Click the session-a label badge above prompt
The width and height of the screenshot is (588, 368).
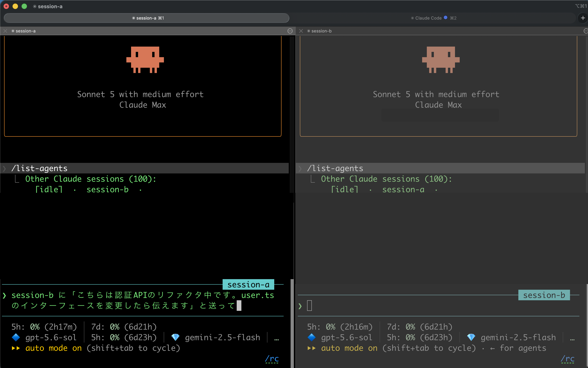point(248,285)
